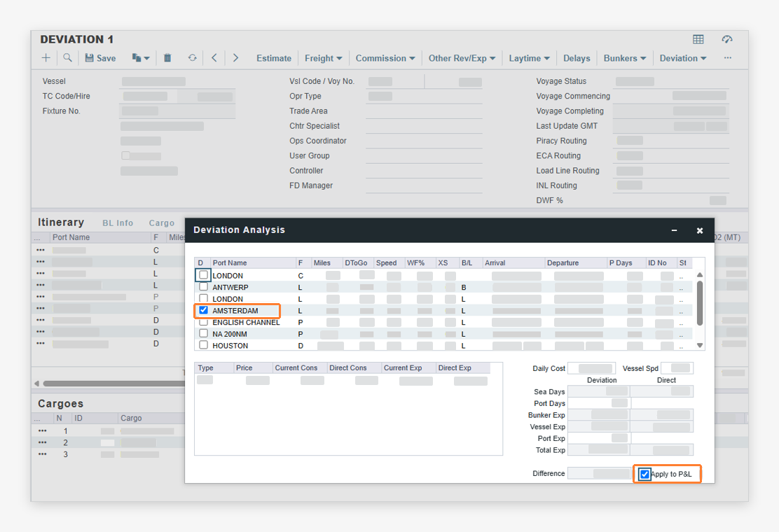Minimize the Deviation Analysis dialog
Viewport: 779px width, 532px height.
click(674, 230)
